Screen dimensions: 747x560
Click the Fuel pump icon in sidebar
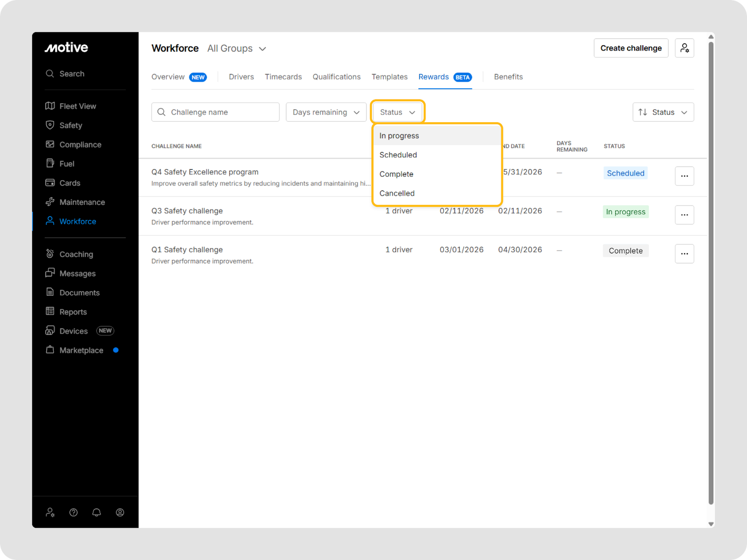coord(50,163)
